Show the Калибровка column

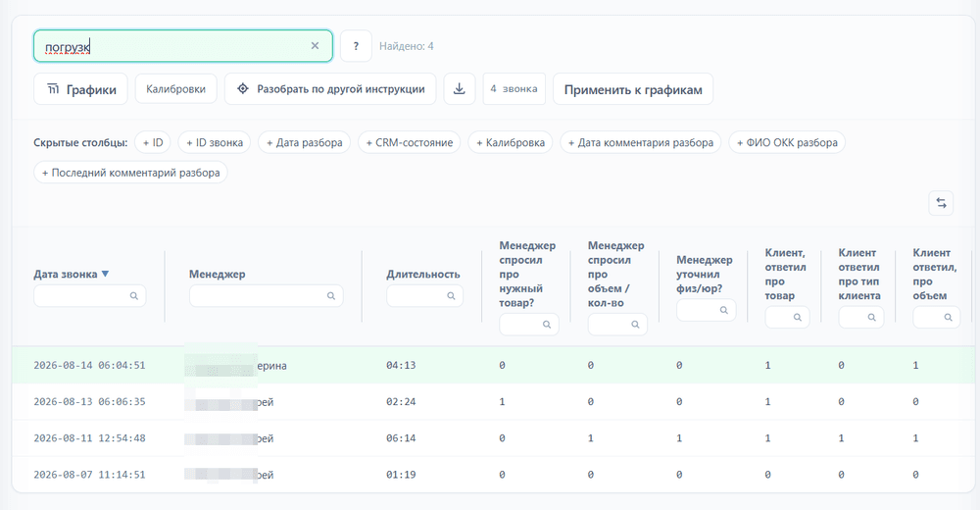point(511,142)
